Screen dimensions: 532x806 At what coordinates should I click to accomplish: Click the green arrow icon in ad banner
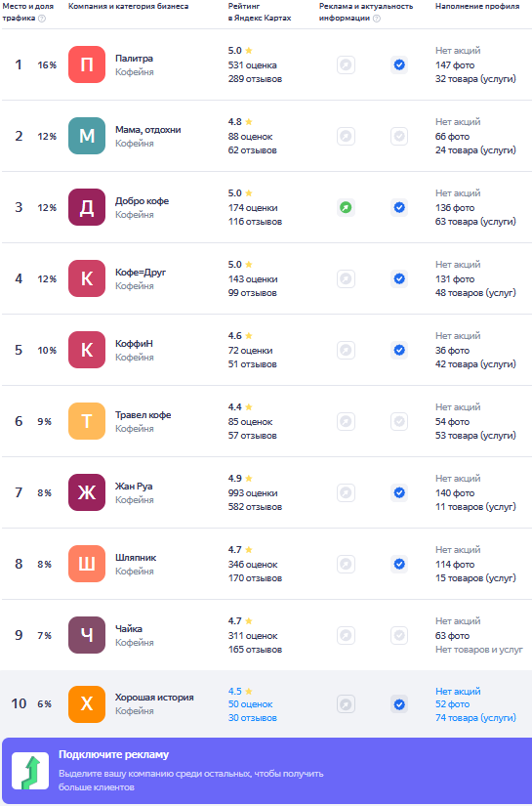tap(30, 771)
